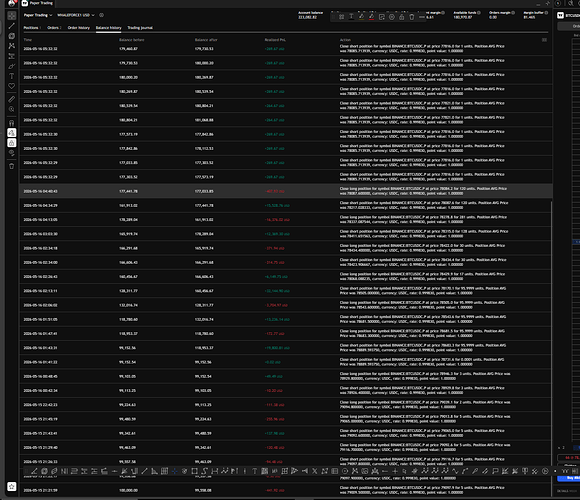Viewport: 580px width, 500px height.
Task: Click Balance before column header
Action: pos(132,40)
